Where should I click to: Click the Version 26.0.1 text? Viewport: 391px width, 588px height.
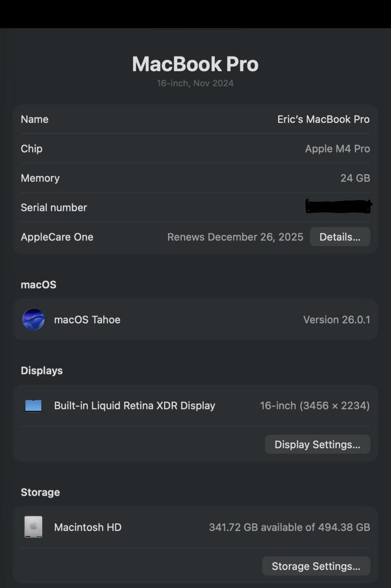pyautogui.click(x=336, y=320)
